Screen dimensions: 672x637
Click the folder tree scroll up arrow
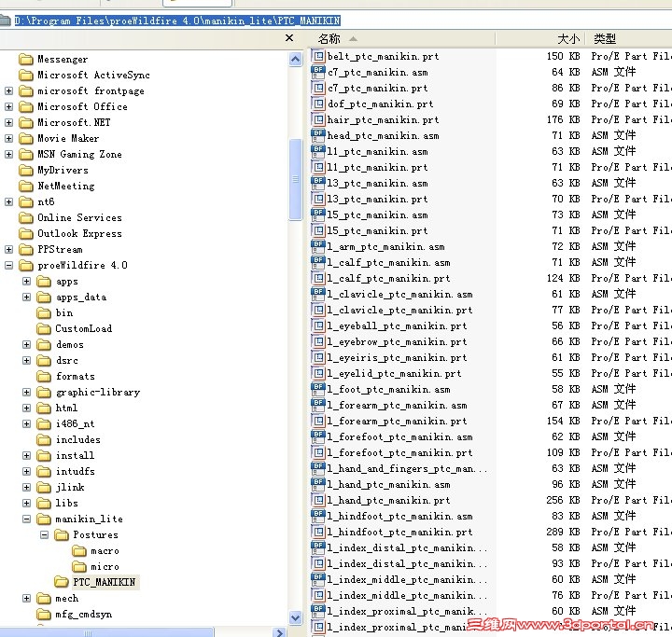[x=295, y=59]
